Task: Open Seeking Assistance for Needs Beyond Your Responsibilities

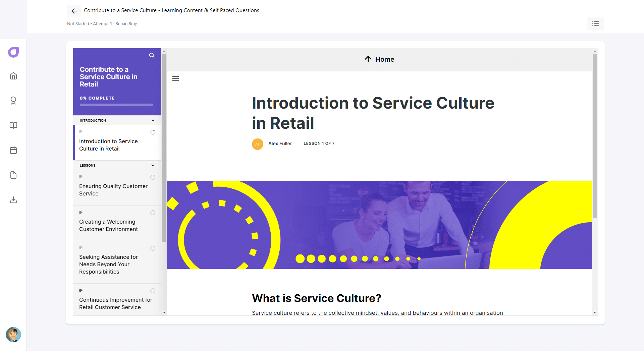Action: coord(117,262)
